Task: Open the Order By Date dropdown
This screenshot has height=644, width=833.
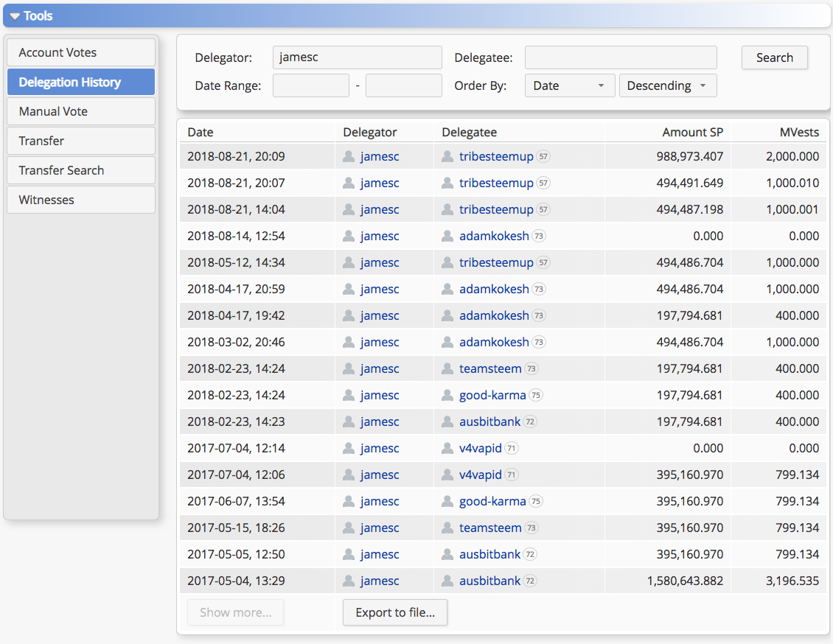Action: click(x=570, y=85)
